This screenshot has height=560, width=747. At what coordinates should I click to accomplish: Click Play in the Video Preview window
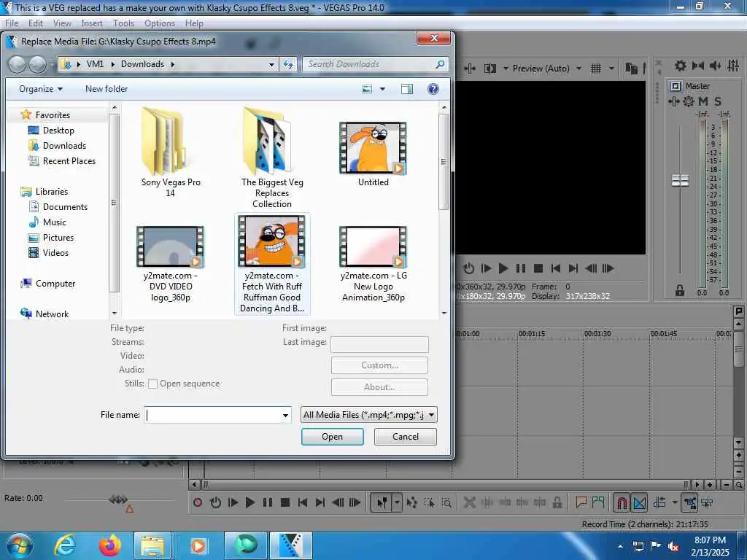pyautogui.click(x=503, y=268)
